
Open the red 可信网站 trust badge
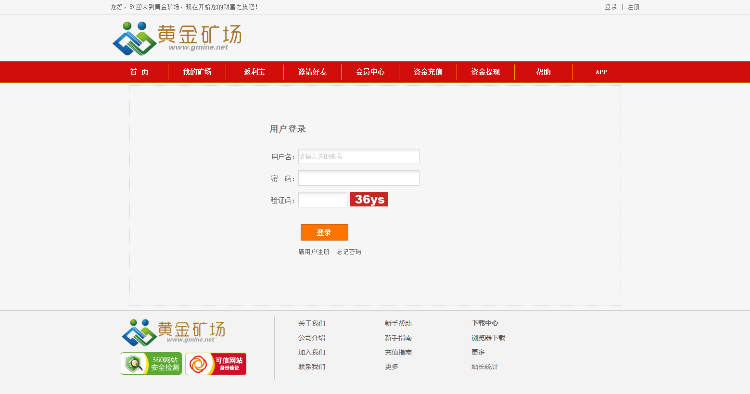point(216,364)
